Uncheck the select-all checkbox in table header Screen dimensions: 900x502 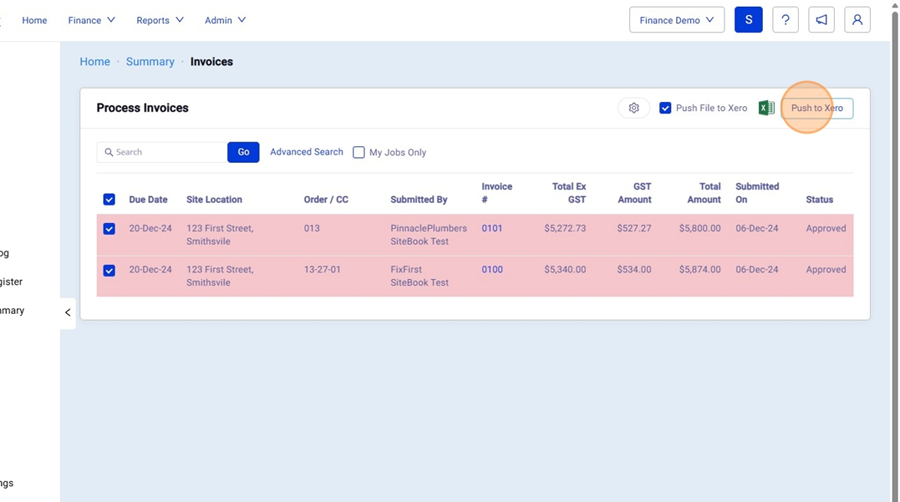pos(109,199)
